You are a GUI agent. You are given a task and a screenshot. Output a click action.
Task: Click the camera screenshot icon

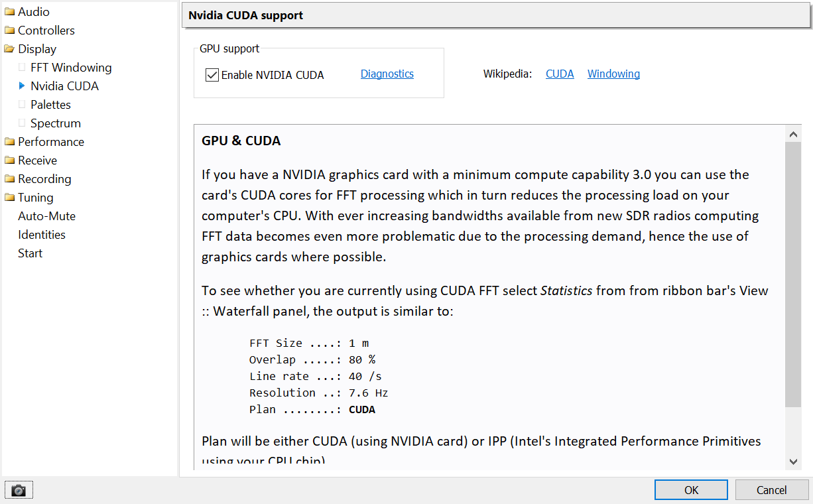(x=19, y=490)
